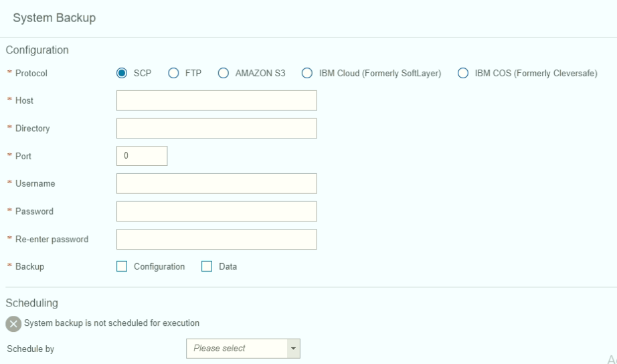Select the SCP protocol radio button
The width and height of the screenshot is (617, 364).
tap(122, 73)
